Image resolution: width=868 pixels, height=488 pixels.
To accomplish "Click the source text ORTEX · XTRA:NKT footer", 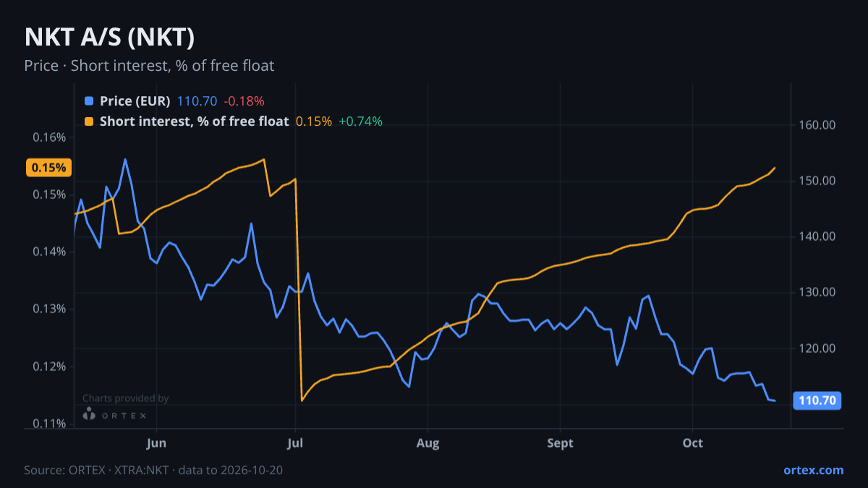I will (153, 470).
